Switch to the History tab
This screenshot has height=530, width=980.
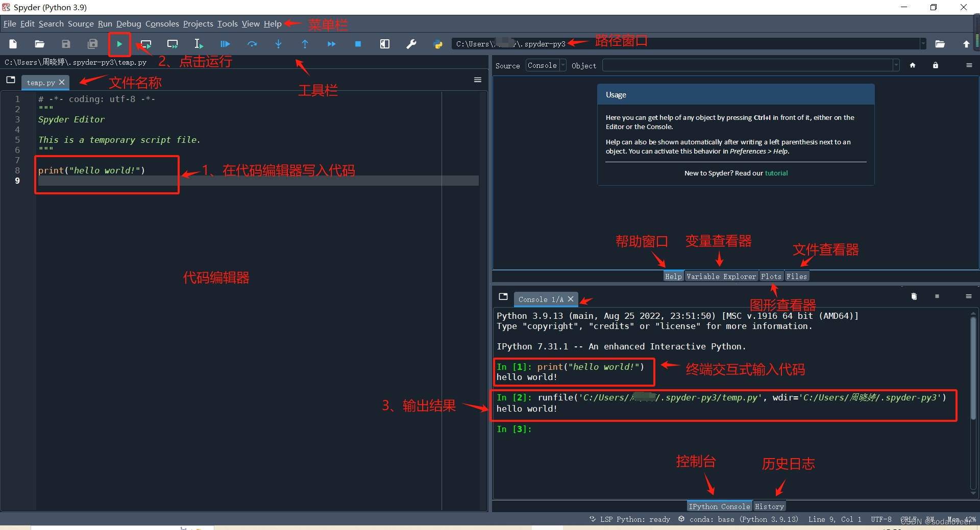(x=769, y=506)
